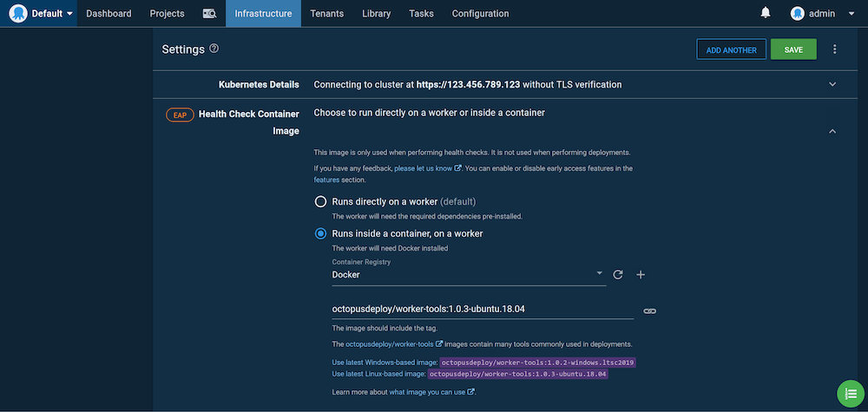Open the overflow menu with three dots
The height and width of the screenshot is (412, 868).
pos(835,49)
